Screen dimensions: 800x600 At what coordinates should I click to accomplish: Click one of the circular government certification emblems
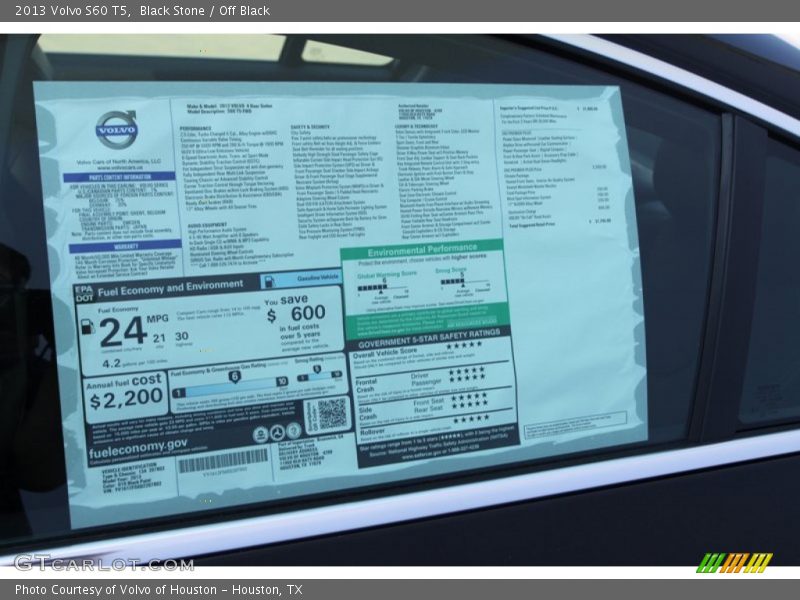coord(278,434)
